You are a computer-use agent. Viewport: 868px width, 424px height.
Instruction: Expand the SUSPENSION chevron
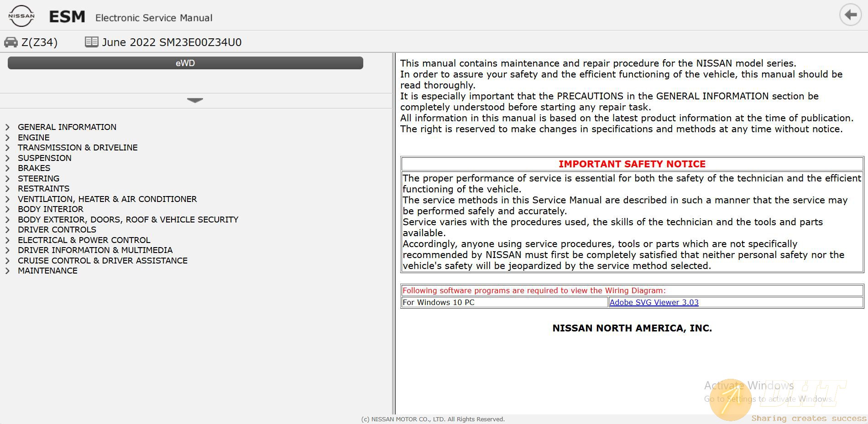pos(7,158)
